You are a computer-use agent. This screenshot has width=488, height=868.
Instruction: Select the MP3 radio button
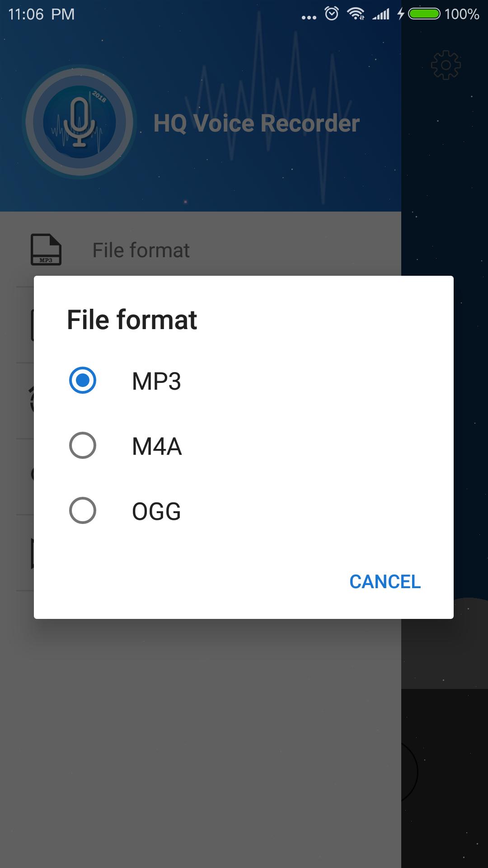click(x=83, y=380)
